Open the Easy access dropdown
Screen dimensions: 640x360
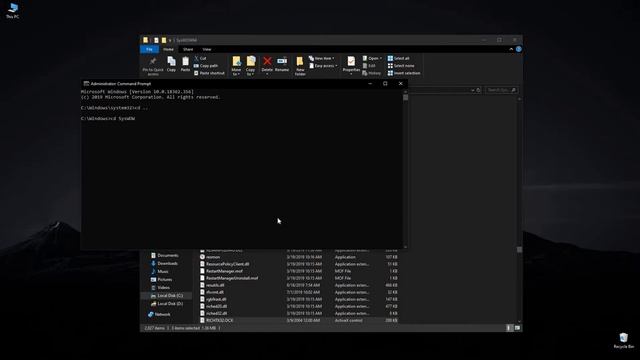click(x=323, y=66)
